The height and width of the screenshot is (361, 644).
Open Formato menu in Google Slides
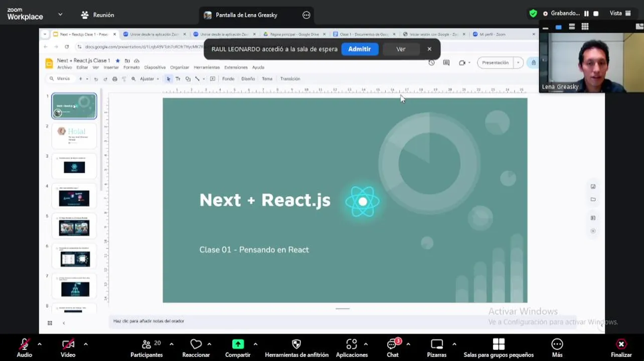[131, 67]
